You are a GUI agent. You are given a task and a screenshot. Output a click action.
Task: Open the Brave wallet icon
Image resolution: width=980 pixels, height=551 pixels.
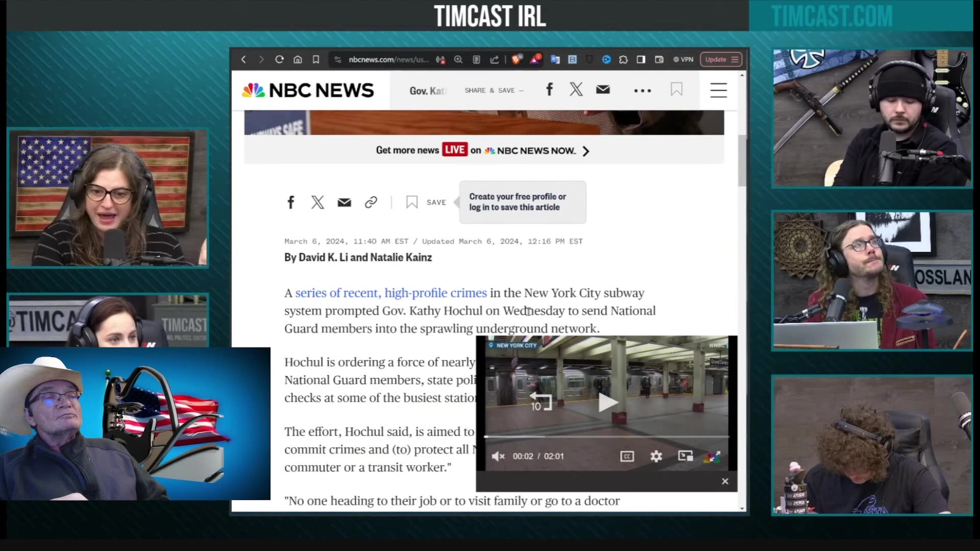[659, 60]
